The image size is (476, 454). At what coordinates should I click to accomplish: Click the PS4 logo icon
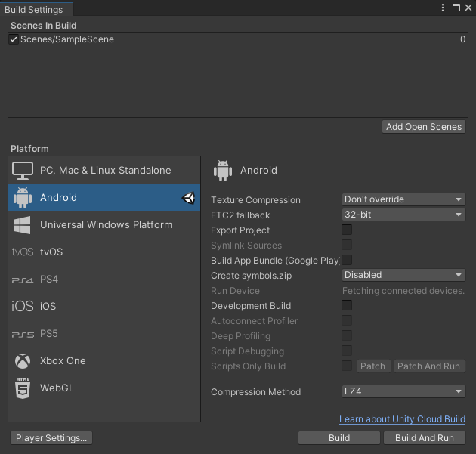tap(23, 280)
